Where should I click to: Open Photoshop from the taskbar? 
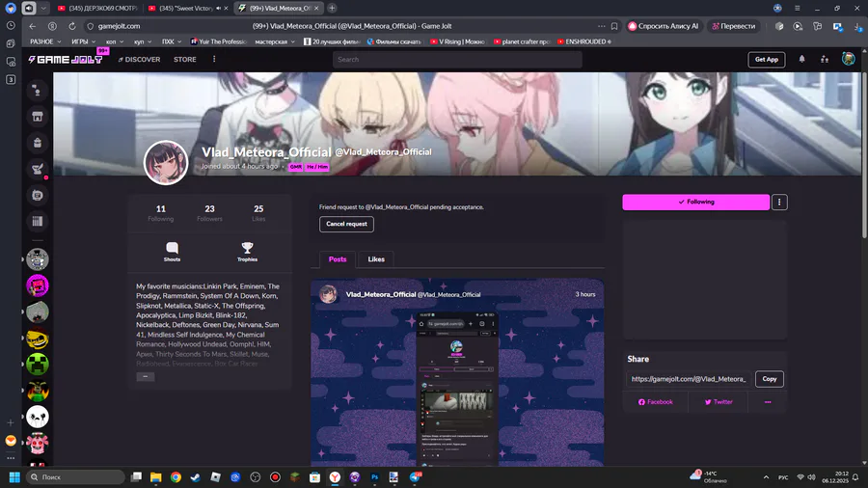[x=375, y=477]
